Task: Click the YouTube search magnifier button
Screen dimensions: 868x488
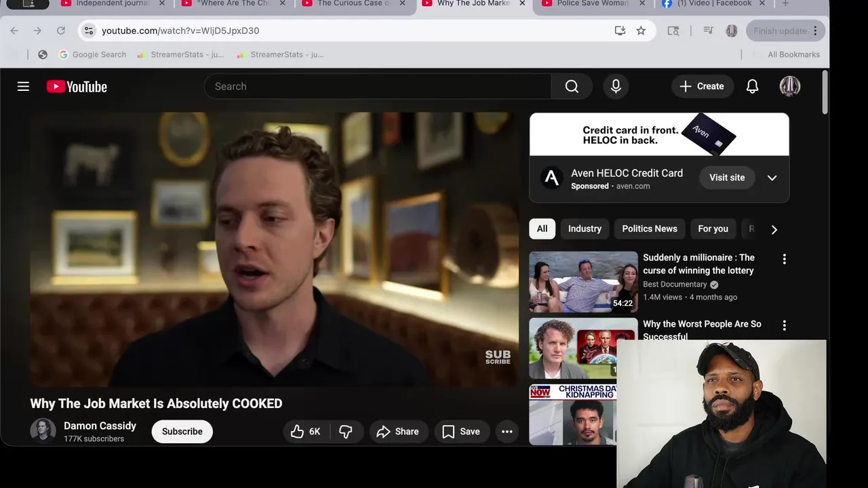Action: (572, 86)
